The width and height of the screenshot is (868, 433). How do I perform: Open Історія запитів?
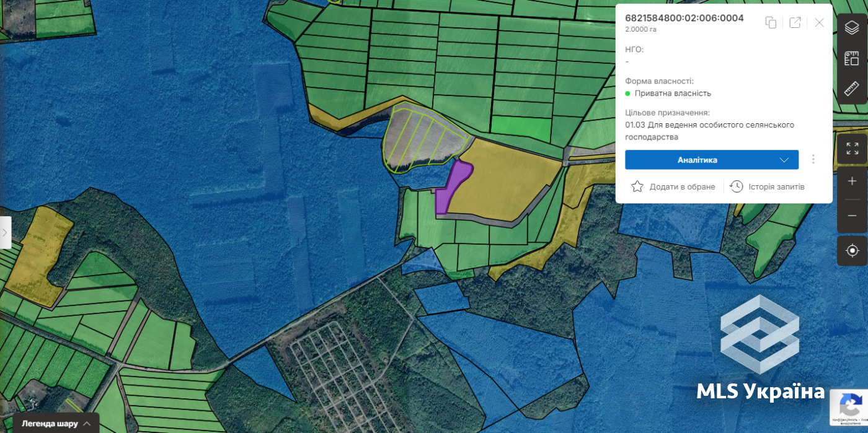(x=768, y=186)
